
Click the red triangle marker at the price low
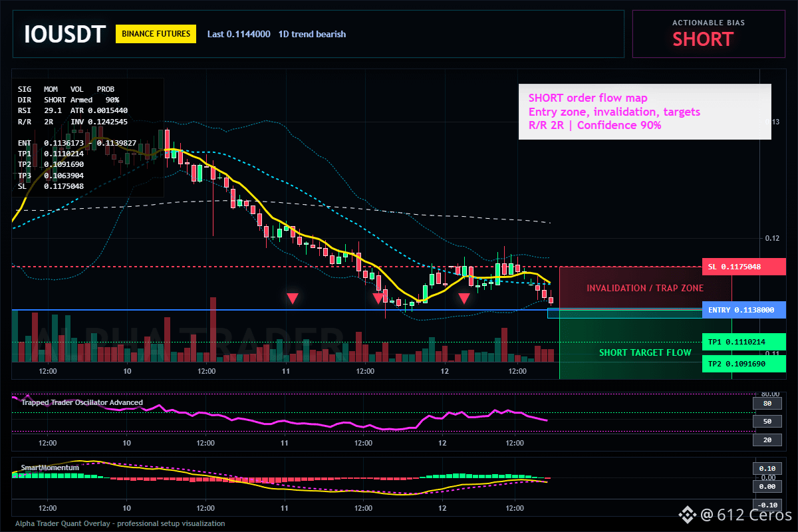click(378, 299)
